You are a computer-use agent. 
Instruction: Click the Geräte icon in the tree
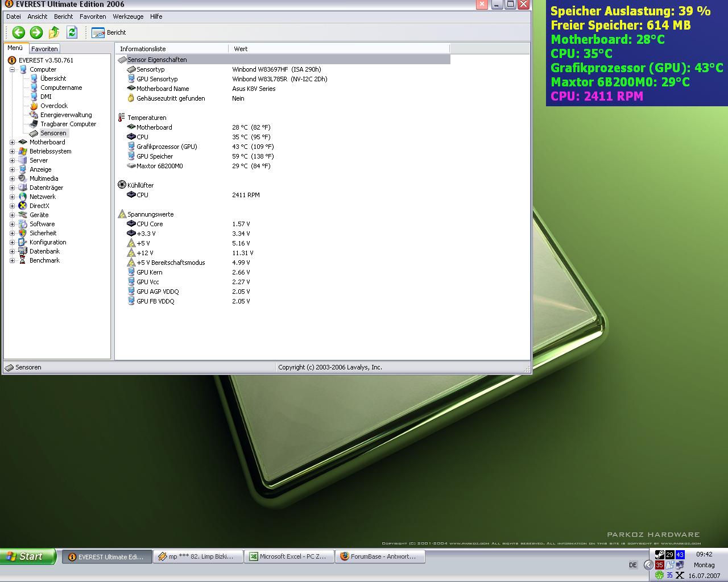(23, 215)
